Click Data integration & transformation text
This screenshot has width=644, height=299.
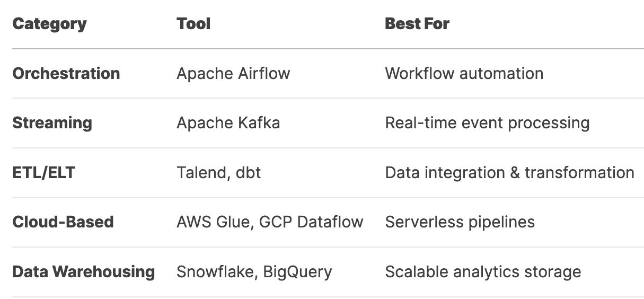510,172
